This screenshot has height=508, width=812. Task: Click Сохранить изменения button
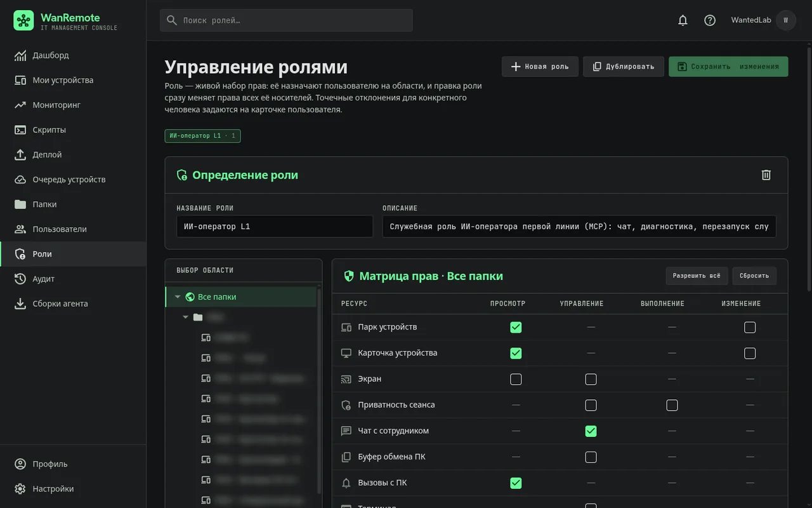click(728, 67)
